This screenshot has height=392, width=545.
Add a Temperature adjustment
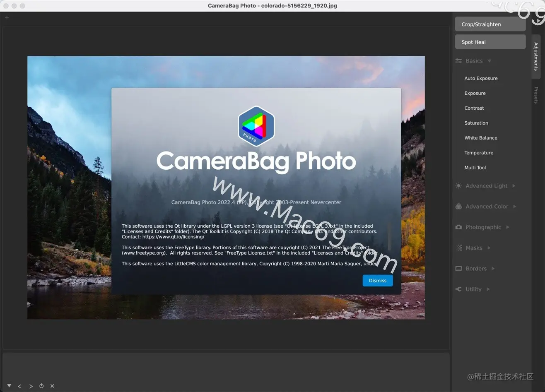coord(479,153)
